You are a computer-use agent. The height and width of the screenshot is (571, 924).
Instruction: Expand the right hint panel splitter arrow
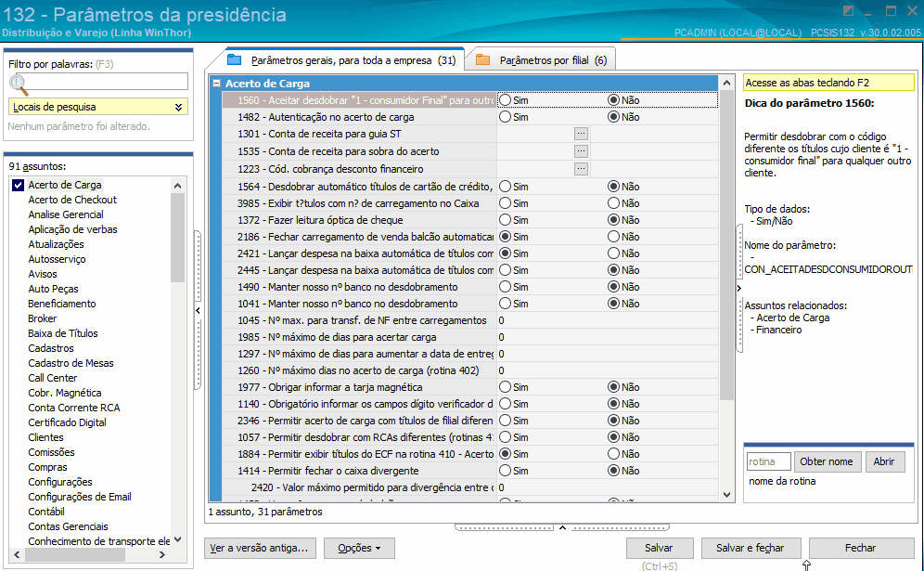pyautogui.click(x=739, y=289)
